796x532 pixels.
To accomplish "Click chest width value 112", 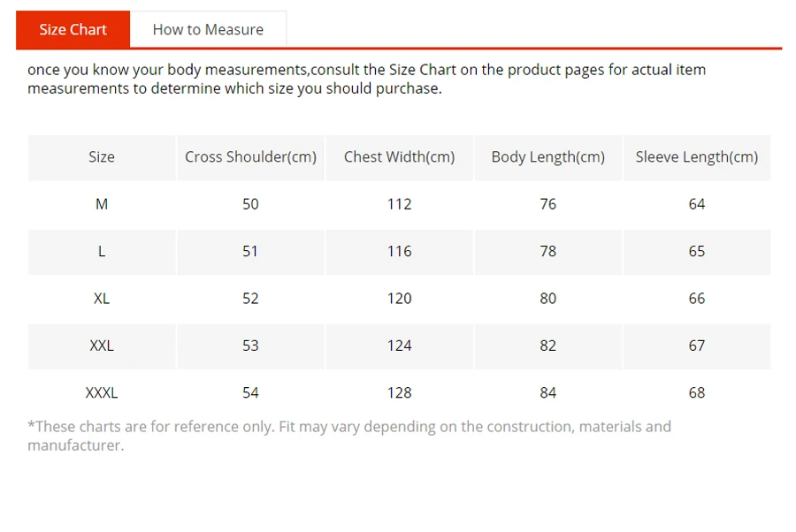I will (x=399, y=204).
